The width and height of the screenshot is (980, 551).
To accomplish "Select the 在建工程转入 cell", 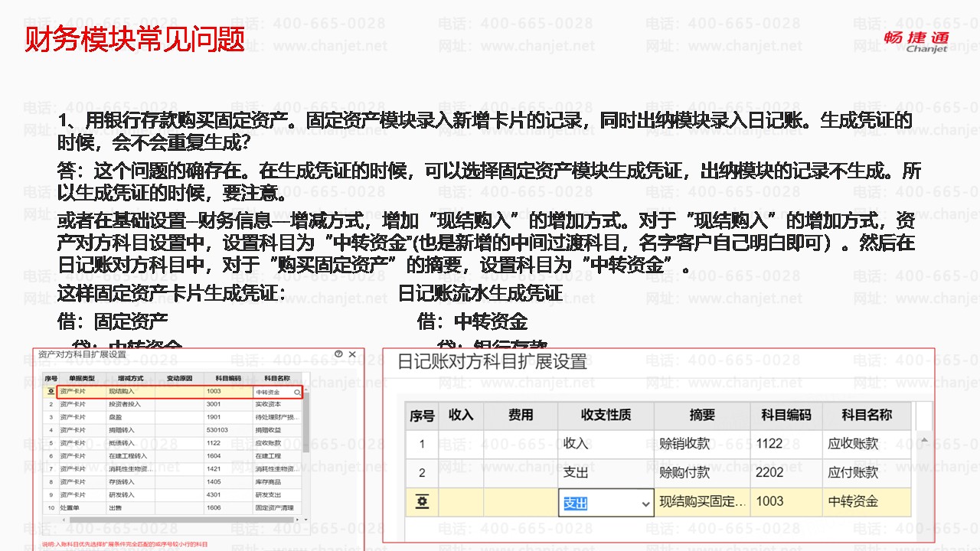I will click(x=131, y=456).
